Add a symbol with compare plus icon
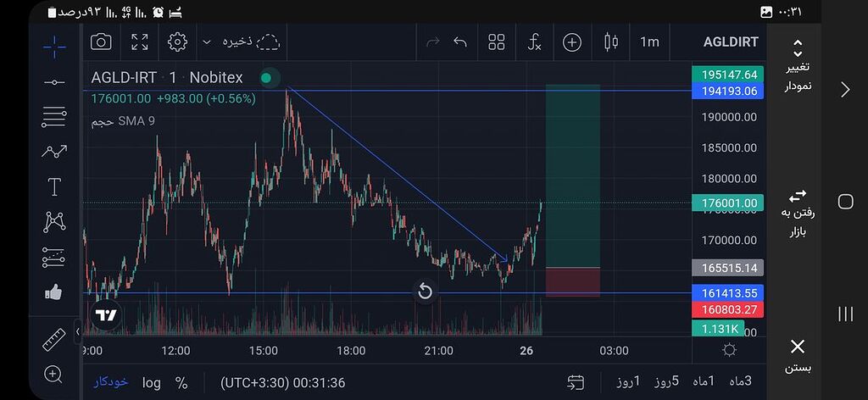This screenshot has width=868, height=400. [572, 42]
